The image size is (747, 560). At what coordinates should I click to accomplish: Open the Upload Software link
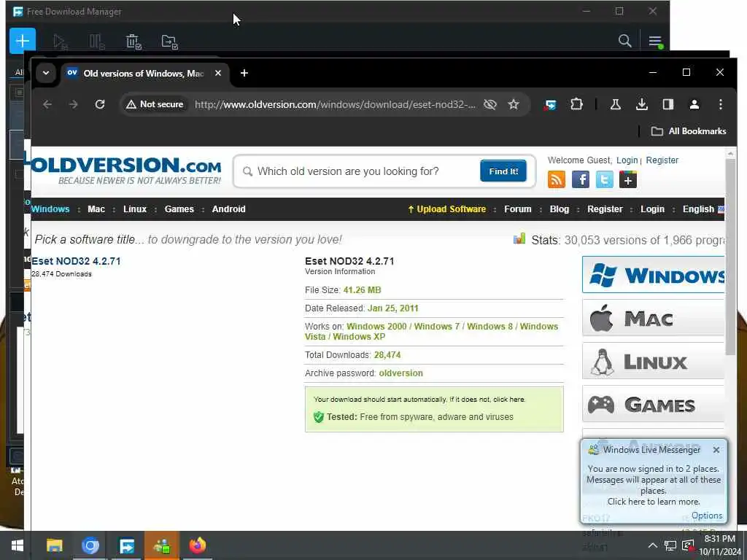(447, 209)
